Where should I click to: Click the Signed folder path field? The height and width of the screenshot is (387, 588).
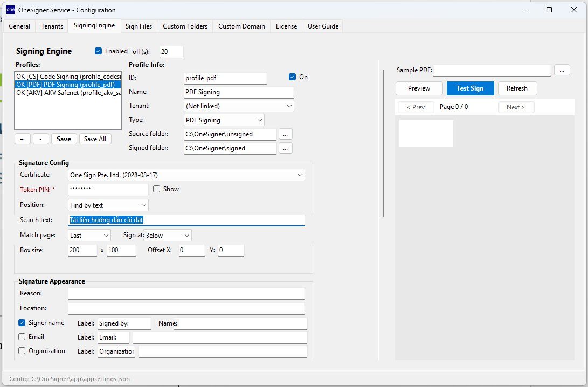point(230,148)
